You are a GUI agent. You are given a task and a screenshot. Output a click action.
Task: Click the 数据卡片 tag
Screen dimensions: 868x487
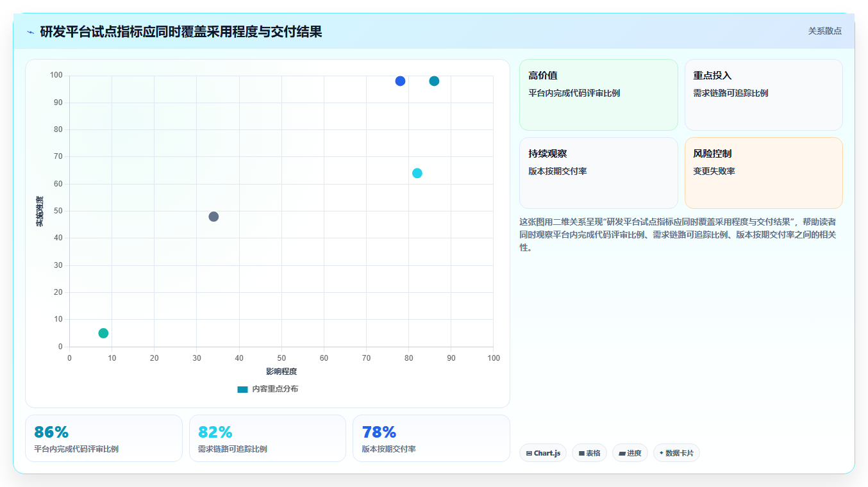point(676,453)
